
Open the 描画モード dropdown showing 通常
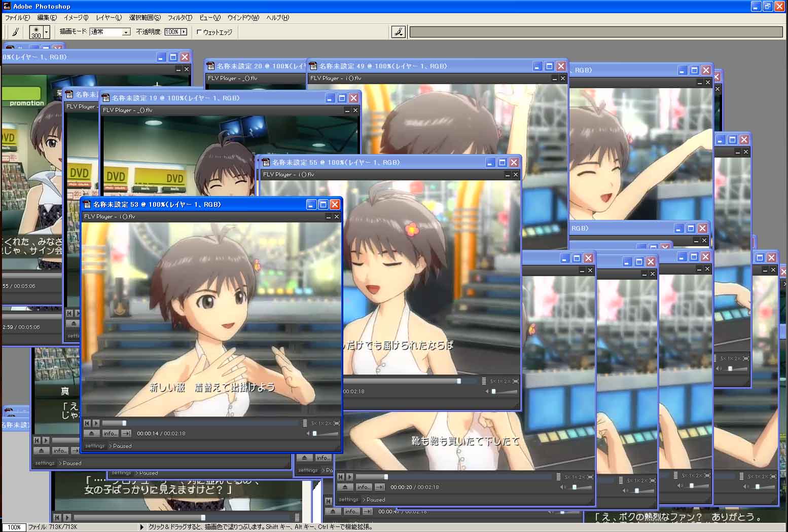point(110,32)
